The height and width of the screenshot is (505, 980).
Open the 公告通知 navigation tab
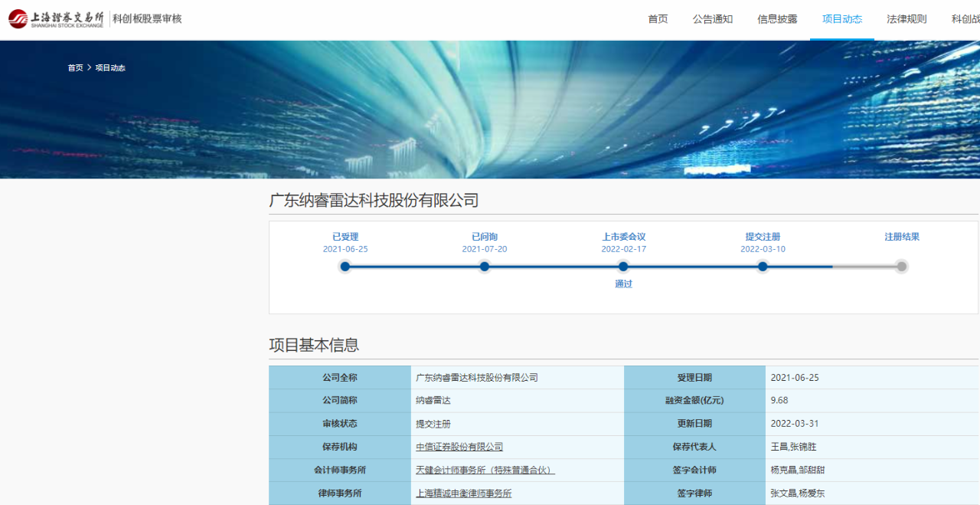(712, 19)
